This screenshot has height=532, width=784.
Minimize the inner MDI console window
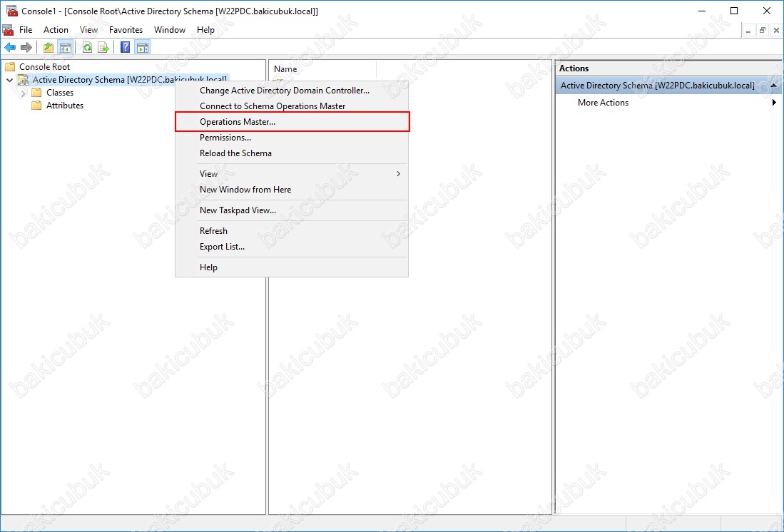748,31
